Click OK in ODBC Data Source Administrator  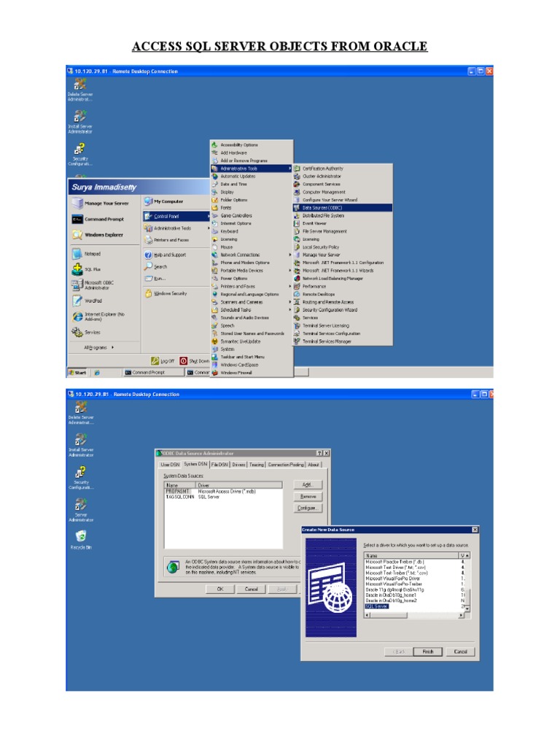220,589
